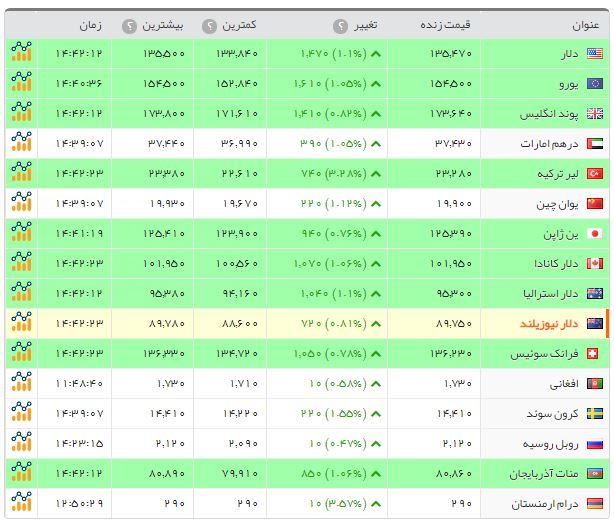
Task: Open the chart icon for the Dollar (دلار) row
Action: pyautogui.click(x=21, y=54)
